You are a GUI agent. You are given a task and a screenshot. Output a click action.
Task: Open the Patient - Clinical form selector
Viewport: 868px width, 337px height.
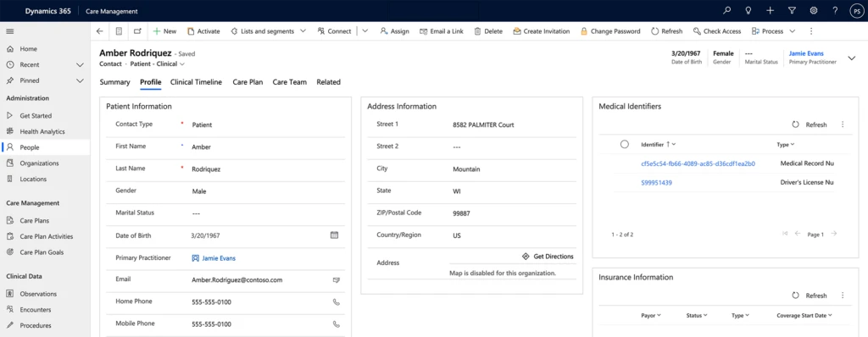[x=158, y=64]
